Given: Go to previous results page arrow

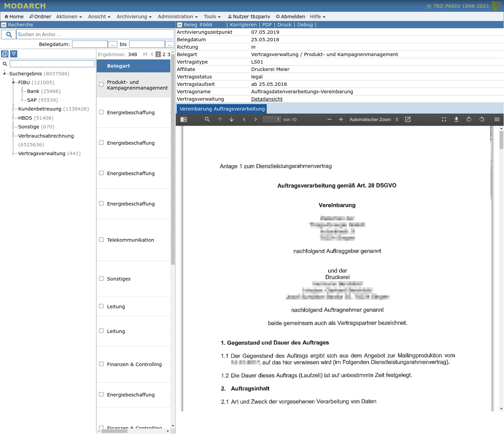Looking at the screenshot, I should coord(152,54).
